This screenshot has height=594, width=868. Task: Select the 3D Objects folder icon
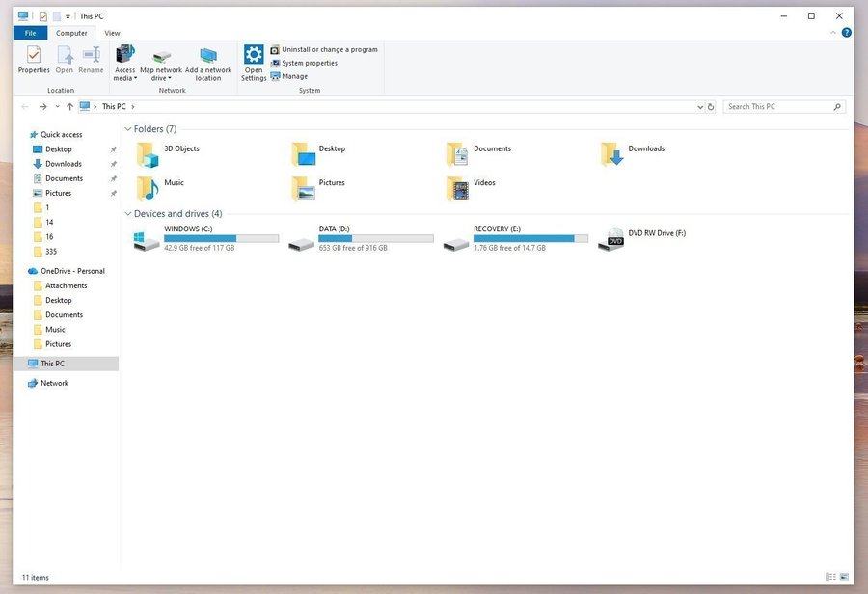pyautogui.click(x=147, y=154)
